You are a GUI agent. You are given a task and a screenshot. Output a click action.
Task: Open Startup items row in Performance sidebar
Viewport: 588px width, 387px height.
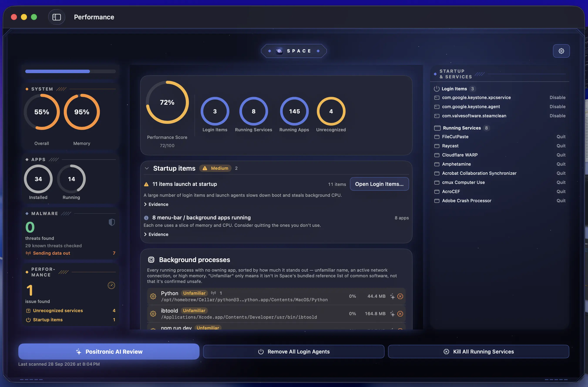(x=71, y=320)
